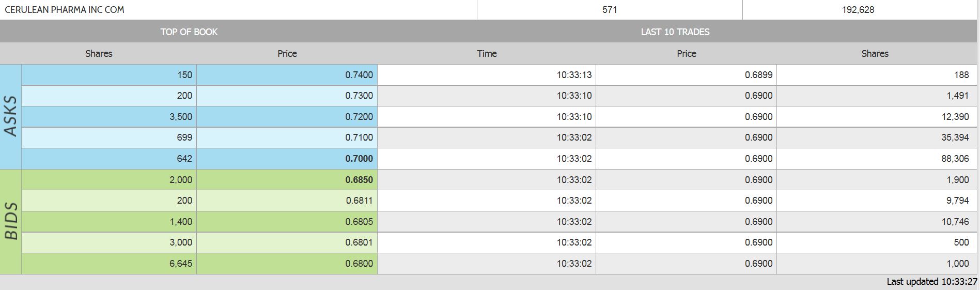Click the CERULEAN PHARMA INC COM name
The width and height of the screenshot is (980, 290).
(x=65, y=9)
